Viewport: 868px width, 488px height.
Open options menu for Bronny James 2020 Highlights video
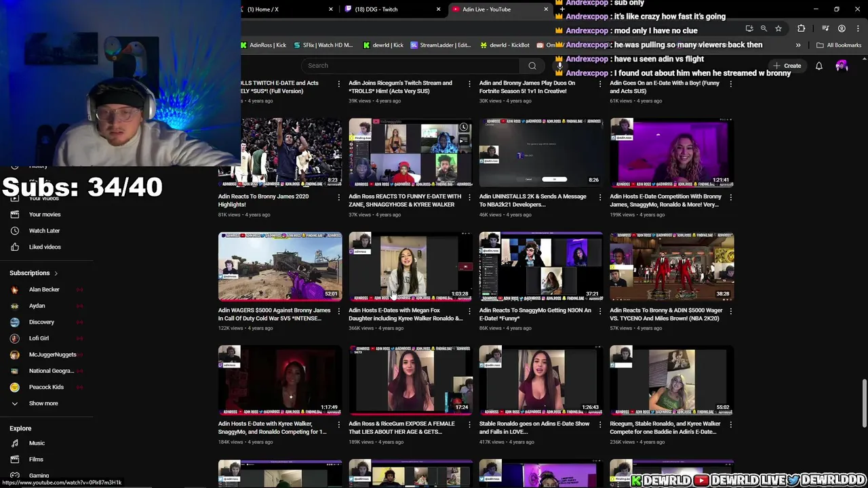click(338, 197)
